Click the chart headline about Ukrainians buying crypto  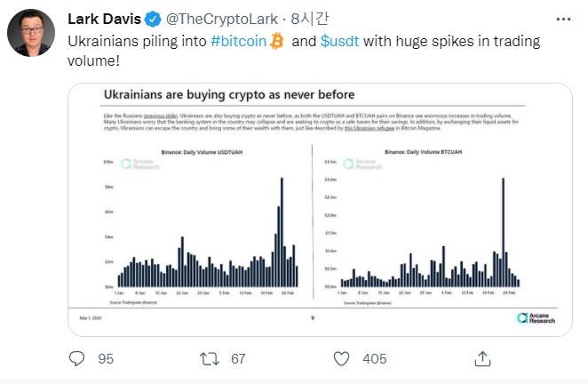point(229,94)
